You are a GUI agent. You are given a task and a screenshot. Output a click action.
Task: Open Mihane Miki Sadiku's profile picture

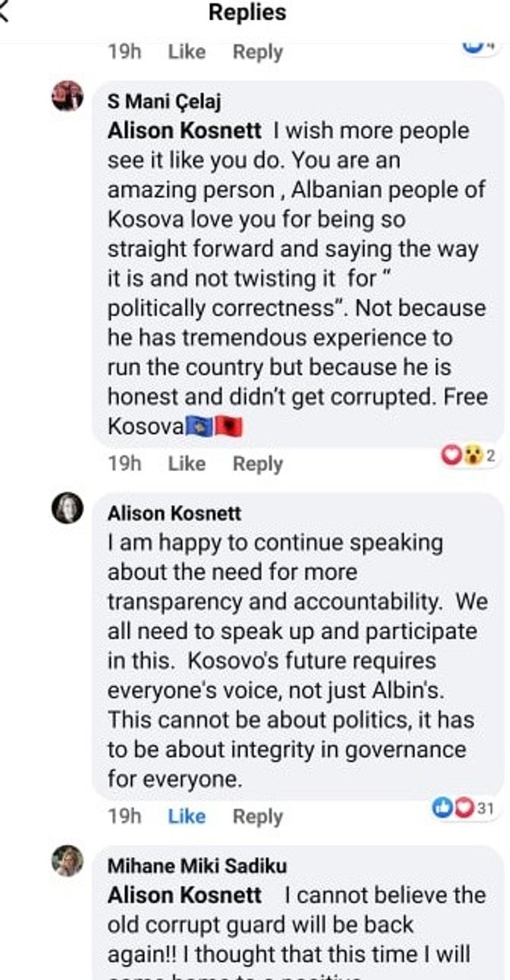pos(68,861)
